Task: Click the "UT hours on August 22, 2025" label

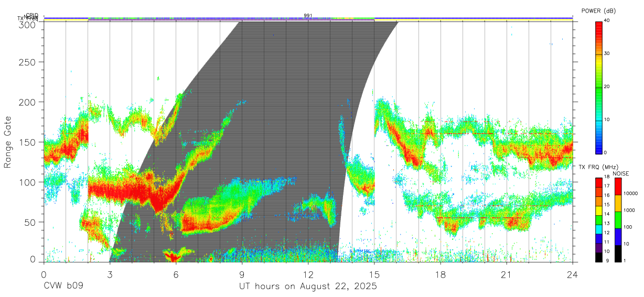Action: coord(308,287)
